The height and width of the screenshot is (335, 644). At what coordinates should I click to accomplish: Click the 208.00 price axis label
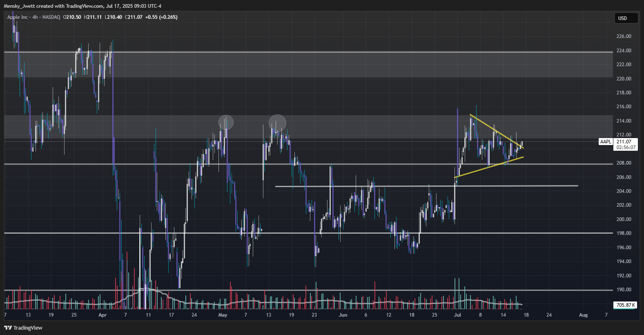624,163
